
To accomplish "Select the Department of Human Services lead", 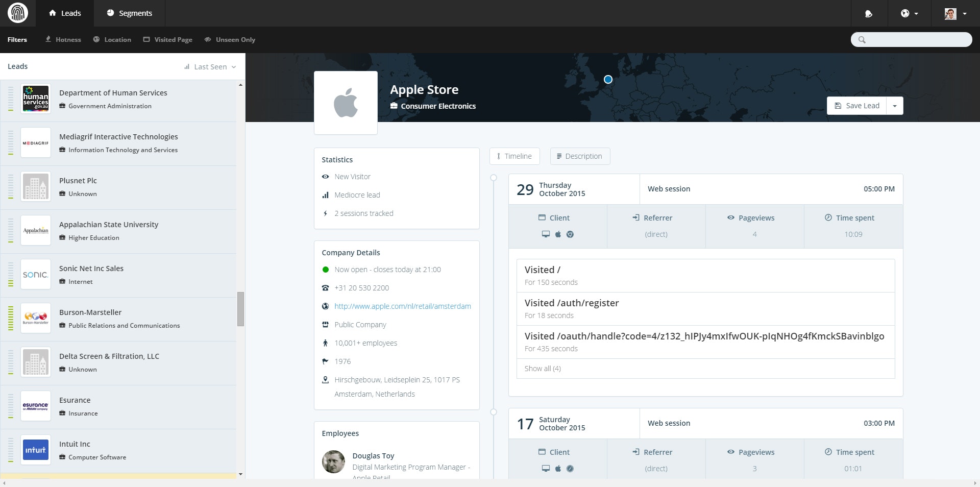I will [x=118, y=100].
